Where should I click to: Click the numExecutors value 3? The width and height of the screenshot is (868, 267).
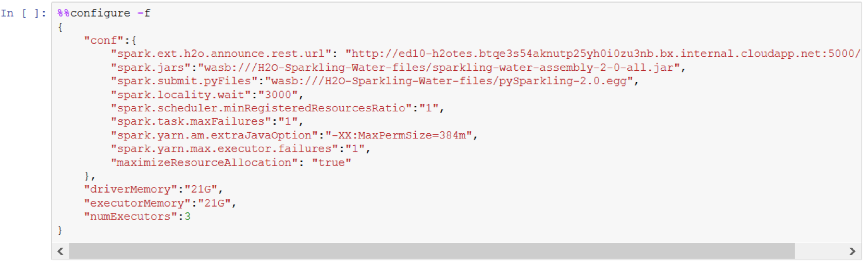coord(188,217)
